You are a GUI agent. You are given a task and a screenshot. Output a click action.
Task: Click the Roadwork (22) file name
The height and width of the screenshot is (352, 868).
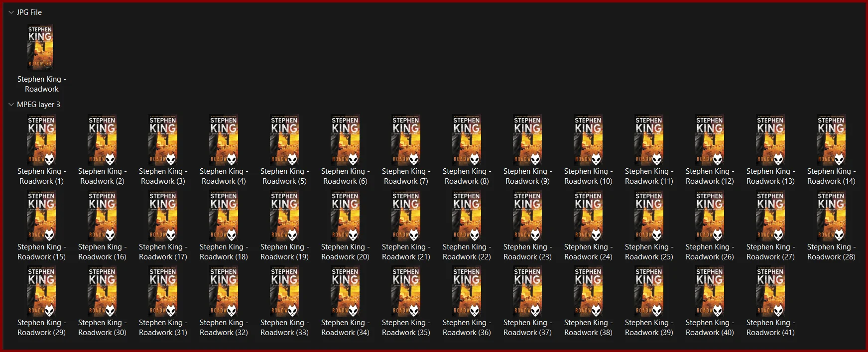pos(467,252)
